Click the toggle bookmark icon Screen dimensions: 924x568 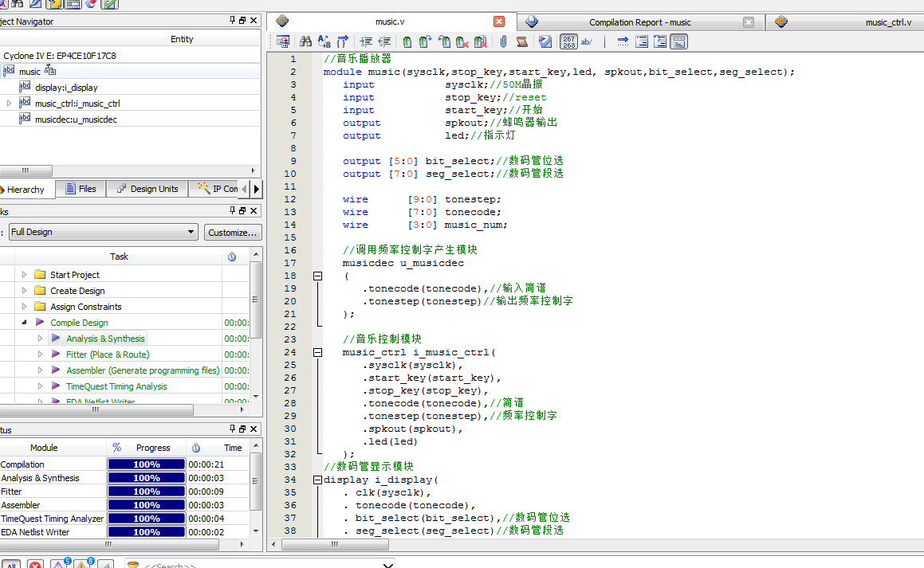407,41
